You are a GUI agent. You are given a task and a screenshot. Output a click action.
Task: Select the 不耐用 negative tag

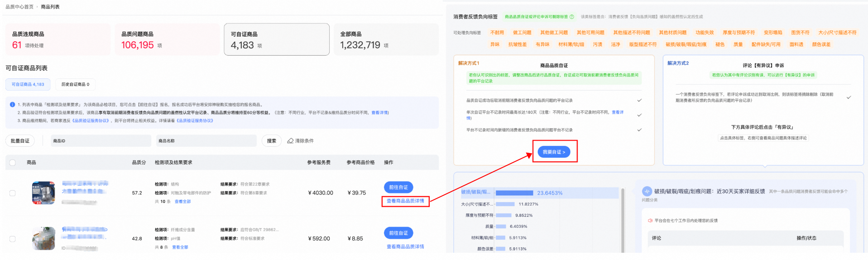pos(497,33)
